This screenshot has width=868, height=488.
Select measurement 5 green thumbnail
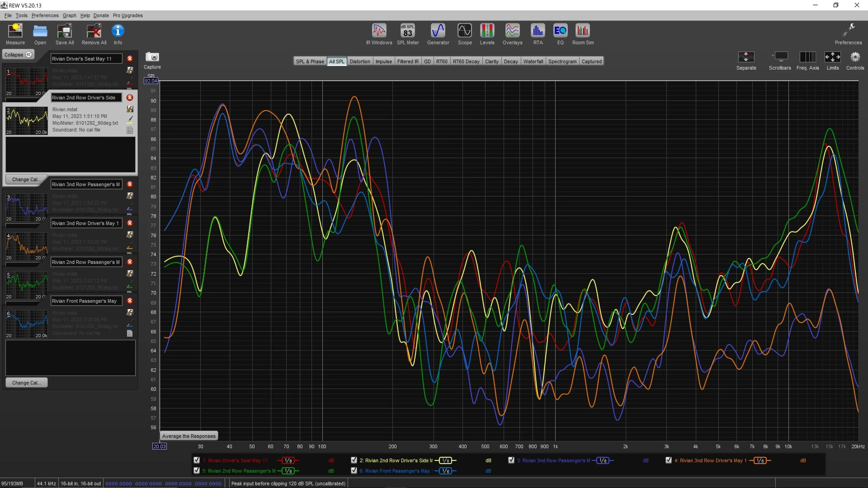coord(27,286)
